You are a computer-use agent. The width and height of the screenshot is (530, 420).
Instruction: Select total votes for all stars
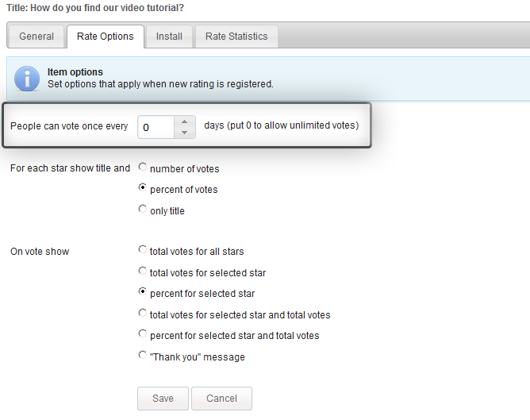pyautogui.click(x=143, y=249)
